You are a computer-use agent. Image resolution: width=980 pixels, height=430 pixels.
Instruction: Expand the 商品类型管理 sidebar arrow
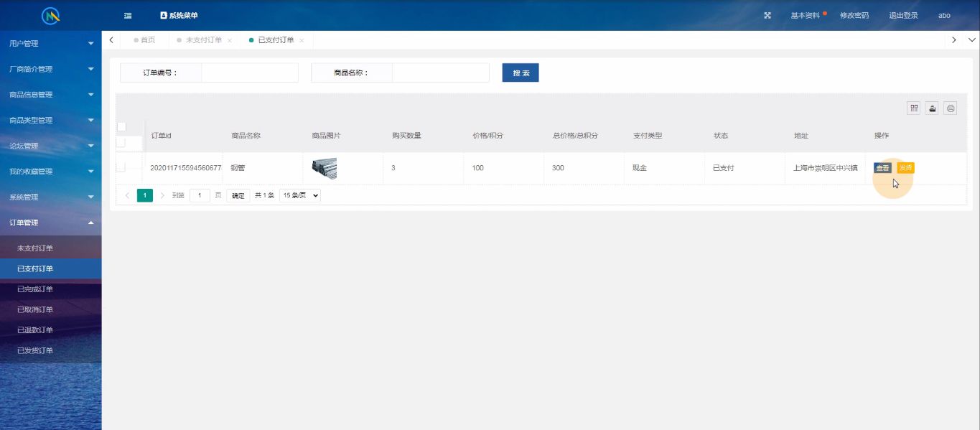click(90, 121)
